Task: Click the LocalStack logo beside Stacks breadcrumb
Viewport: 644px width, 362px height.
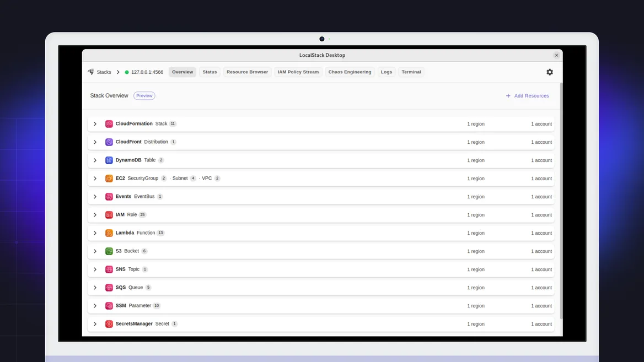Action: tap(90, 72)
